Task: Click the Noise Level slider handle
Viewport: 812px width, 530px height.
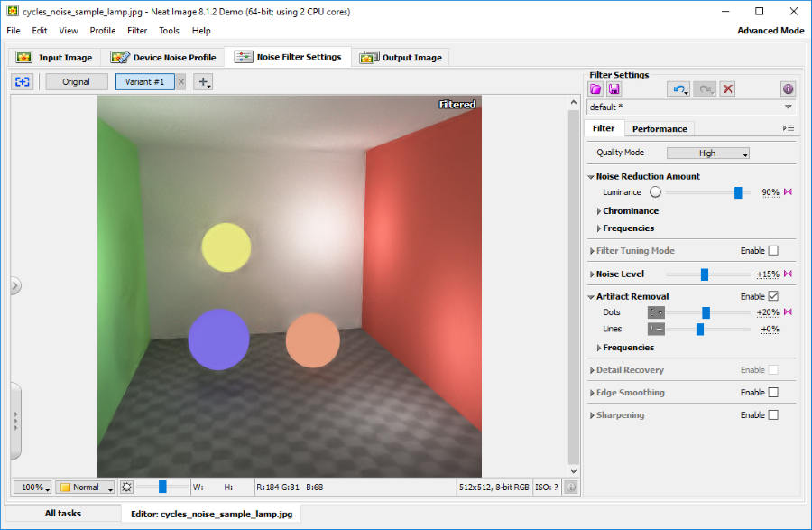Action: point(705,274)
